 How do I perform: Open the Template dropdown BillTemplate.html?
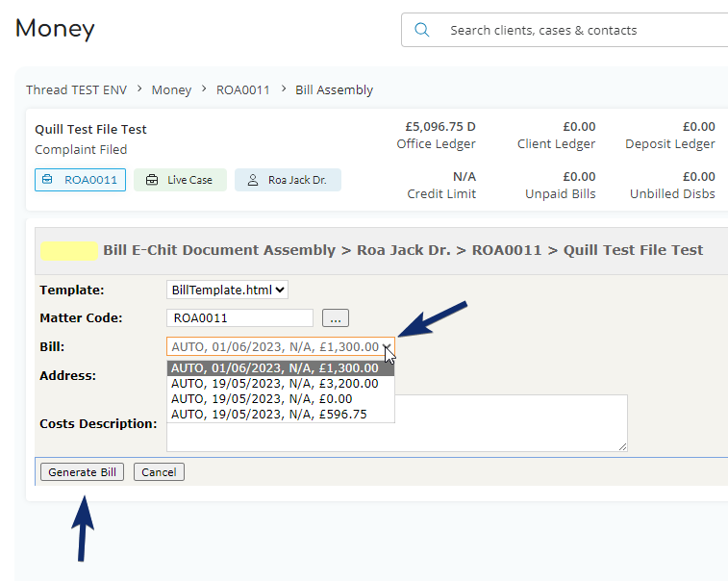pyautogui.click(x=228, y=290)
